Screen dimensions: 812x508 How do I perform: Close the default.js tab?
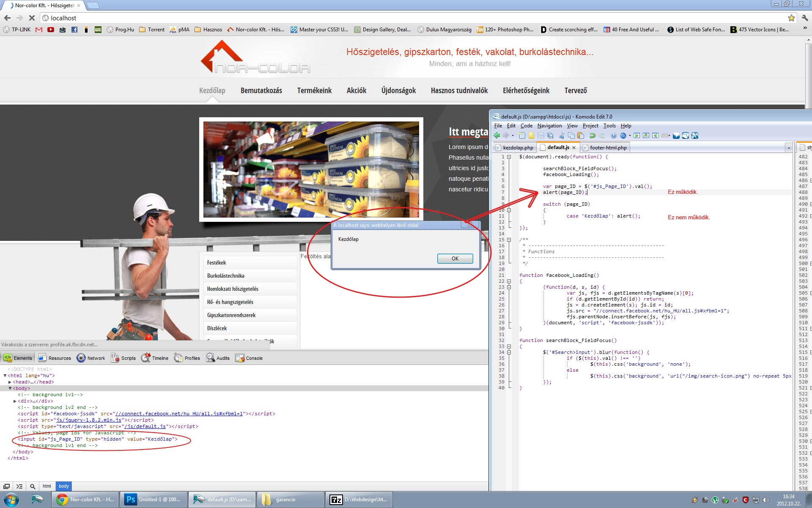point(574,148)
